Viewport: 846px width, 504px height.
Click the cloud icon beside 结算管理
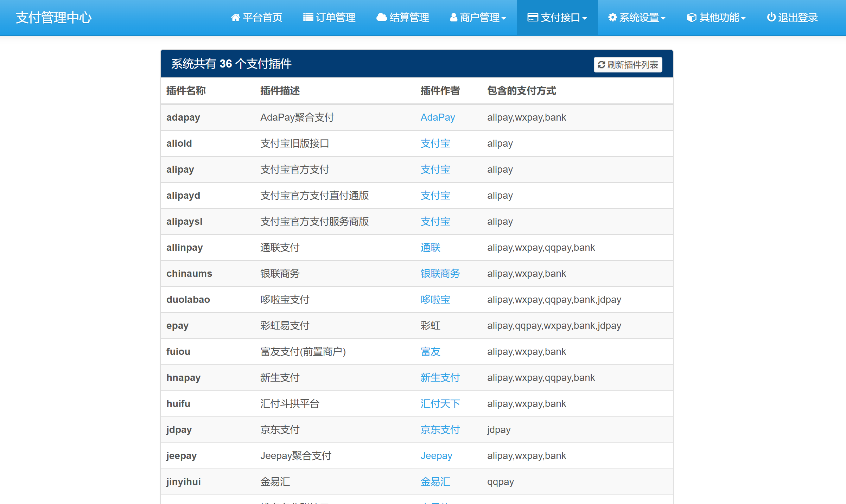pos(381,17)
